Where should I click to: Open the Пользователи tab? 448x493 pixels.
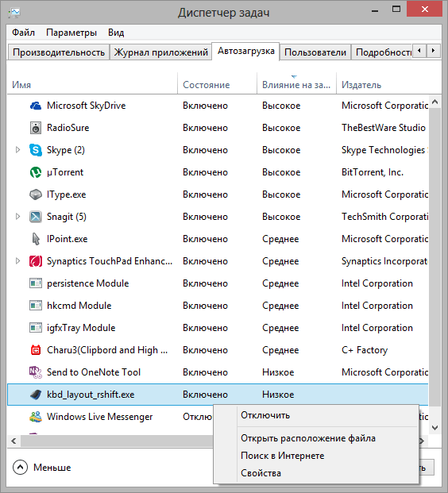click(315, 52)
